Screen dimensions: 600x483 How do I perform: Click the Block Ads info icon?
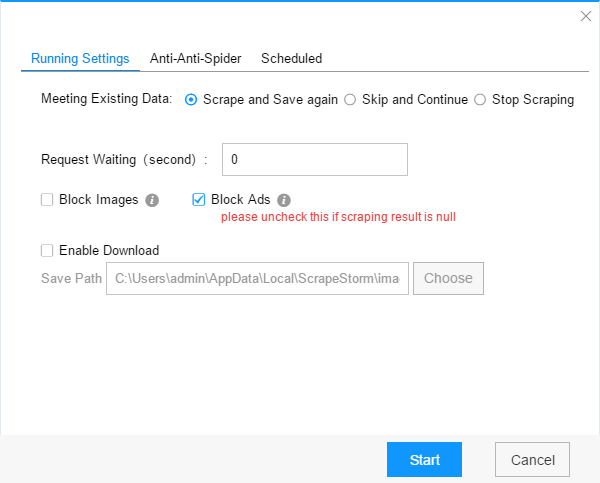(284, 200)
